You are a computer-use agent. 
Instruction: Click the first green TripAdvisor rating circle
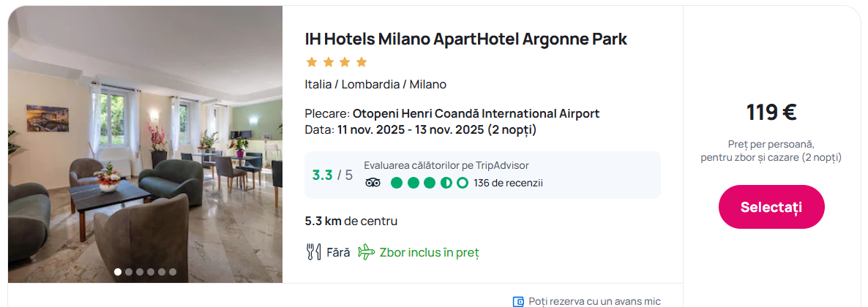(x=397, y=183)
